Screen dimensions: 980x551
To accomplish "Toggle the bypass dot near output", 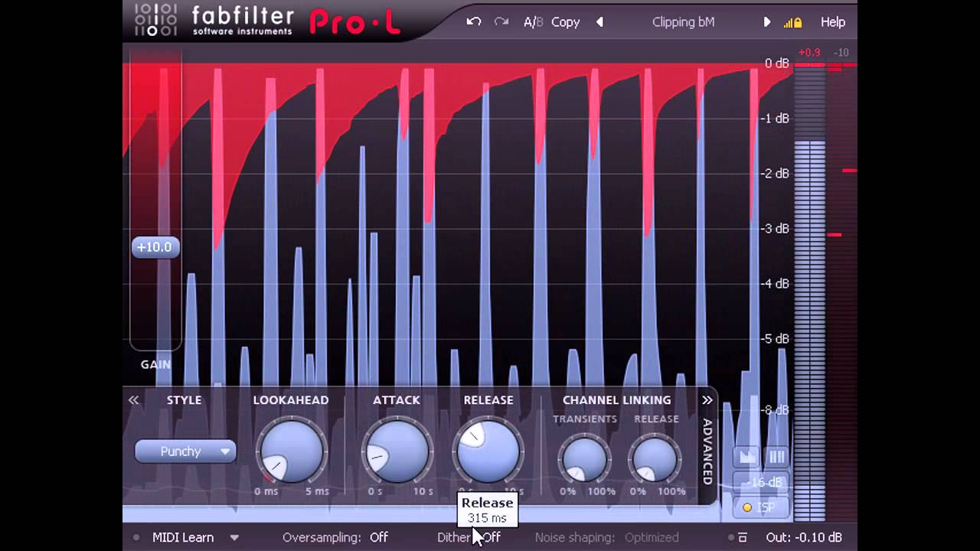I will click(x=731, y=537).
